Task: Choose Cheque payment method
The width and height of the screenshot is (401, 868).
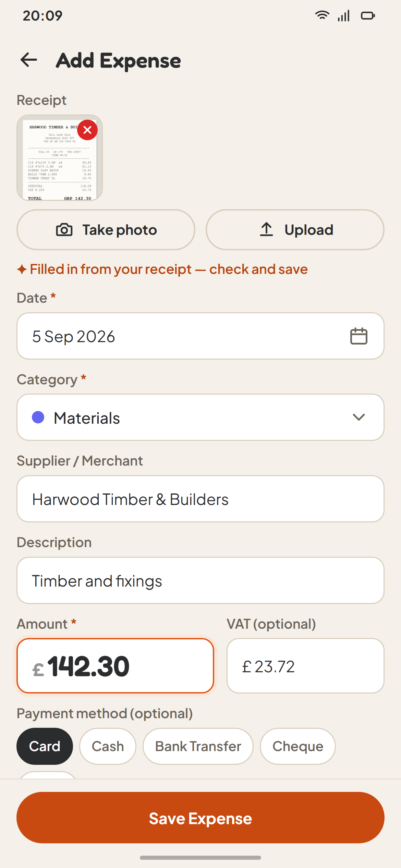Action: tap(297, 746)
